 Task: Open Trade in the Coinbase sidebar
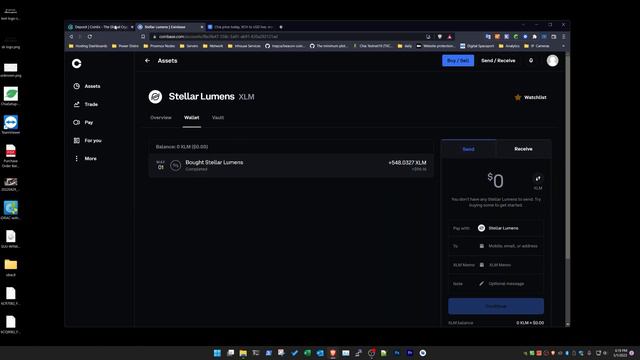[x=86, y=104]
